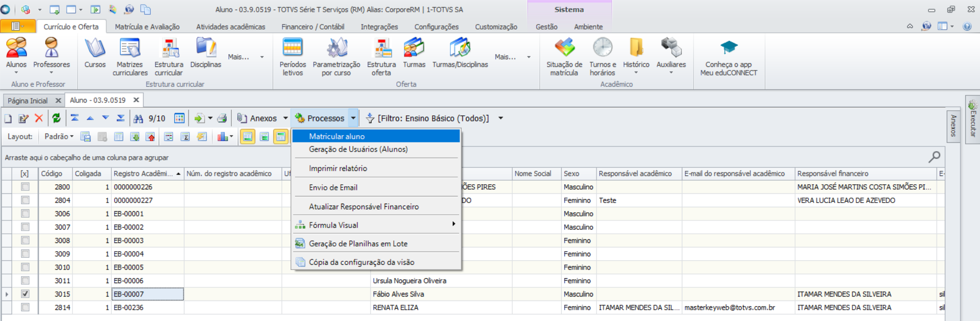
Task: Click the Anexos toolbar button
Action: click(257, 118)
